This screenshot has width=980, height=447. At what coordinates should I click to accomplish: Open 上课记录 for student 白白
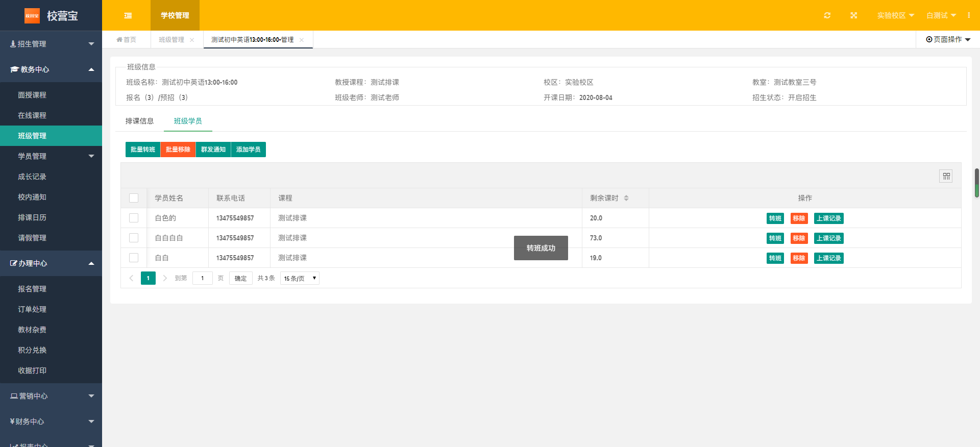pos(829,258)
